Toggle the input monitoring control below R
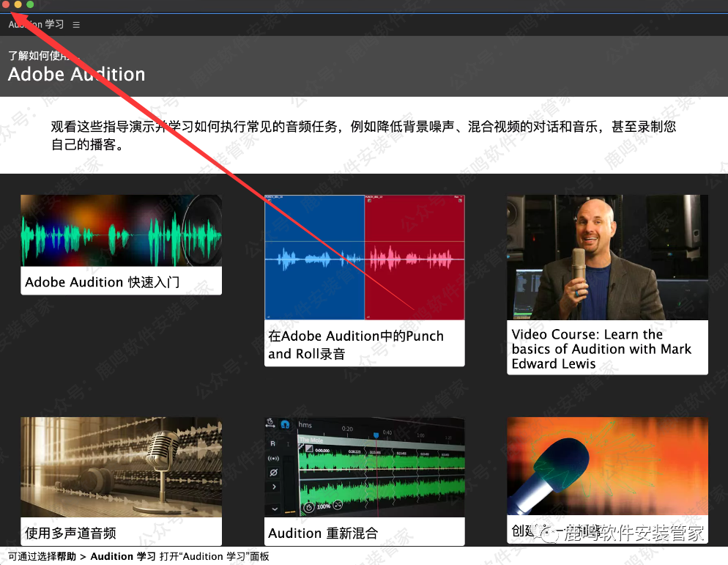 click(273, 459)
